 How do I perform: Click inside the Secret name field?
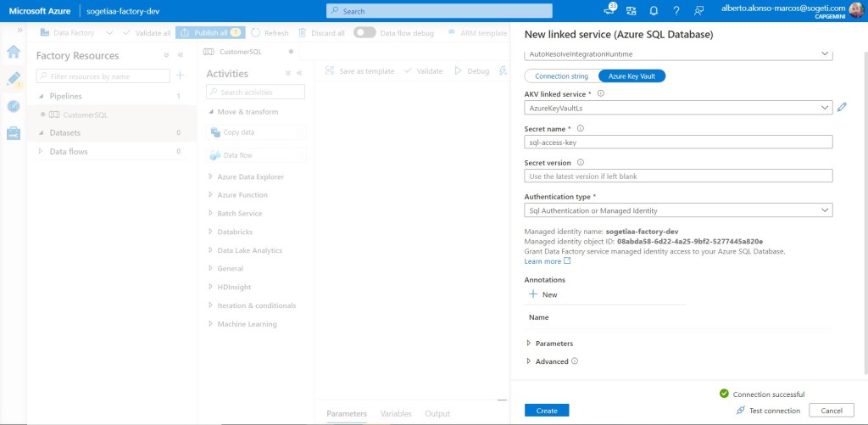pos(678,143)
